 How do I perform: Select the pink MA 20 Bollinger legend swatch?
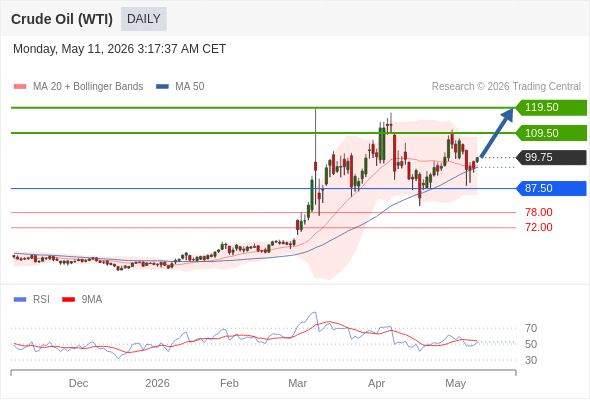coord(20,87)
